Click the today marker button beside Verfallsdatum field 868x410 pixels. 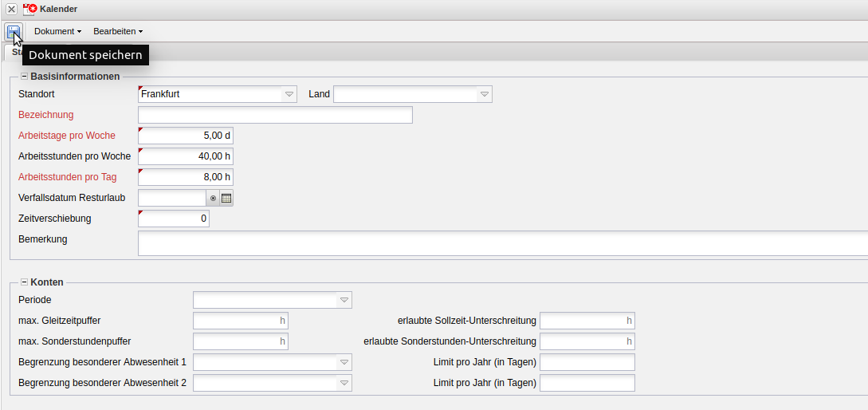[x=213, y=198]
